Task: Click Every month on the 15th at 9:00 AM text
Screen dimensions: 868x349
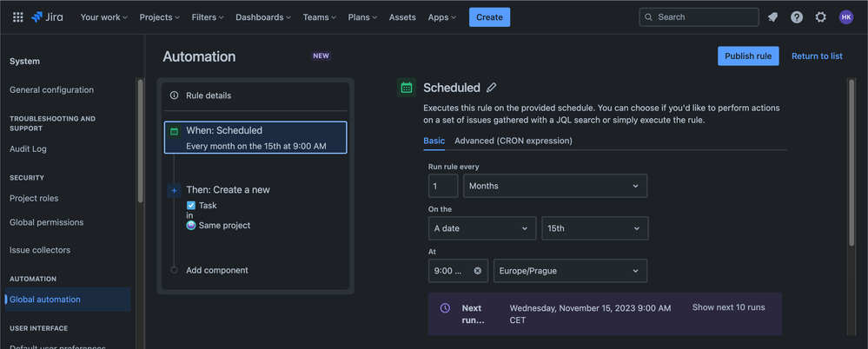Action: pyautogui.click(x=255, y=147)
